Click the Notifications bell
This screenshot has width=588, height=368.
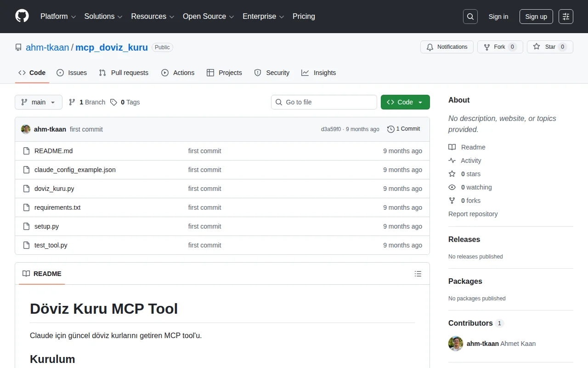point(430,46)
